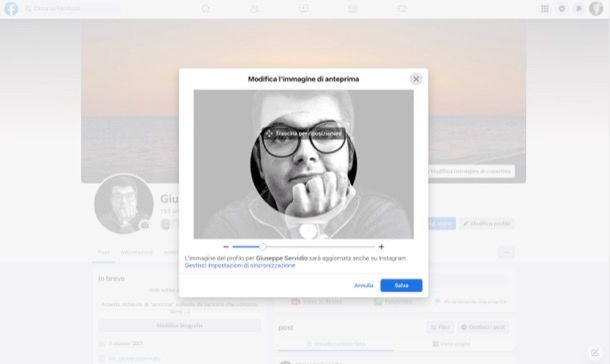
Task: Click the Annulla button
Action: 363,285
